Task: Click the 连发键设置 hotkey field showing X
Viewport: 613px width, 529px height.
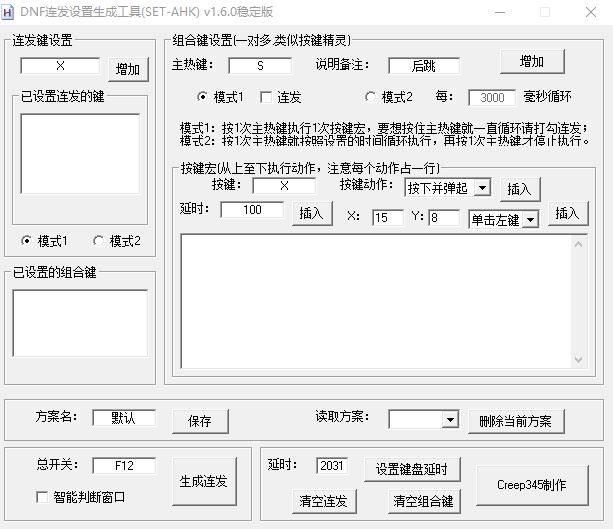Action: (x=60, y=66)
